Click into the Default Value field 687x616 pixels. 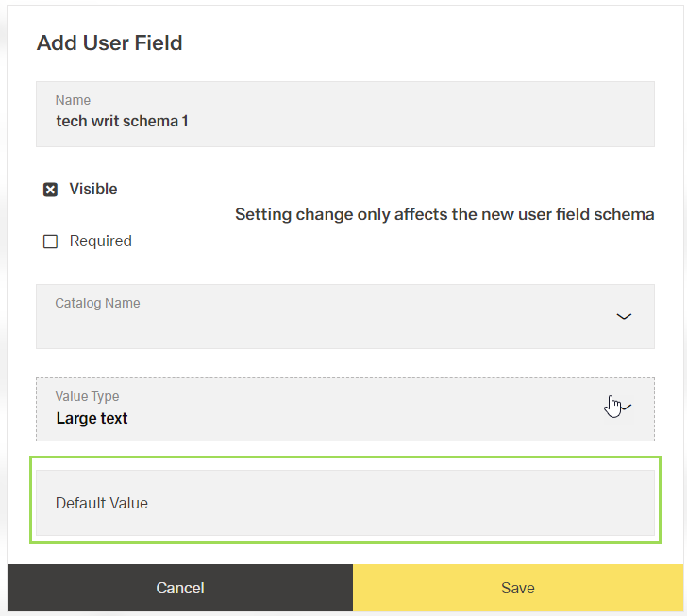point(344,503)
